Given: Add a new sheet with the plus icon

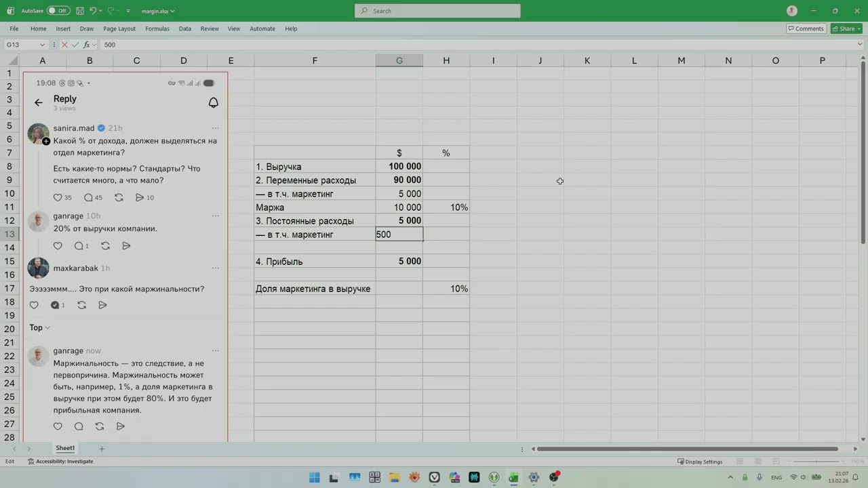Looking at the screenshot, I should (x=102, y=449).
